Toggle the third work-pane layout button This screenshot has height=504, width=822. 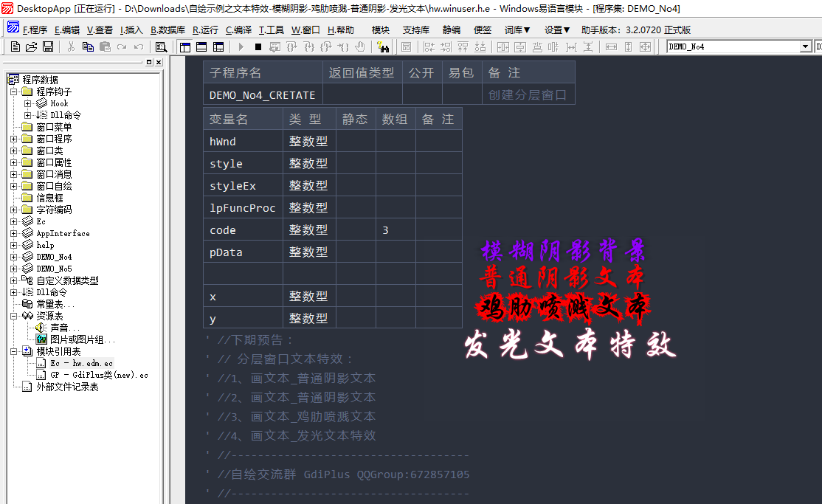(x=218, y=46)
